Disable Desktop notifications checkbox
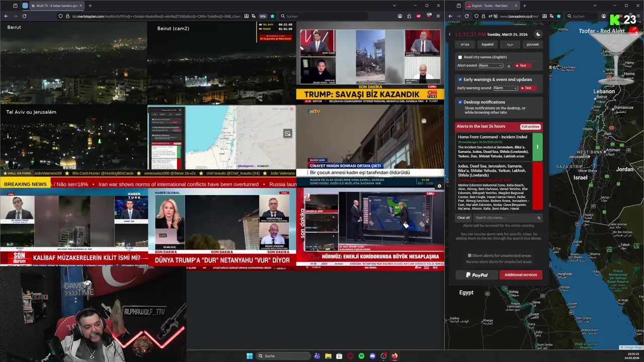This screenshot has height=362, width=644. click(x=460, y=102)
